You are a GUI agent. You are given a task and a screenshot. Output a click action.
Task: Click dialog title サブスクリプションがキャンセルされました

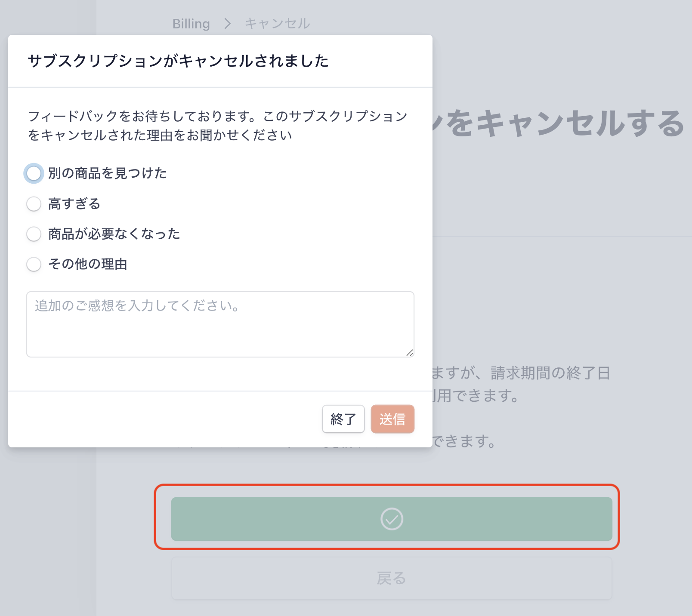[x=178, y=61]
